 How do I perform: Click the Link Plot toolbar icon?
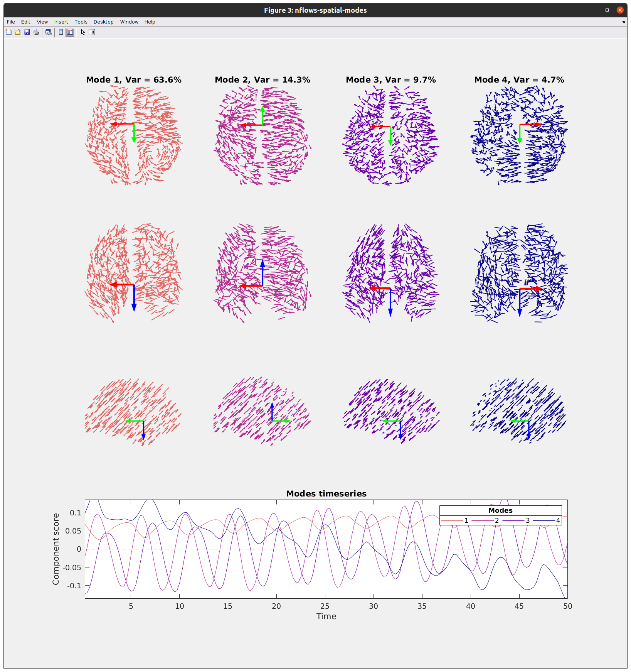pos(49,32)
